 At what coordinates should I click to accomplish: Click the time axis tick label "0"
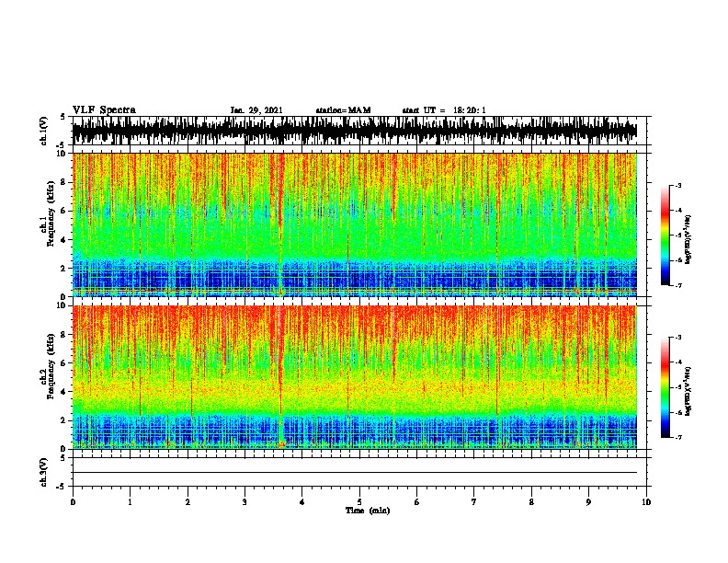[x=73, y=502]
